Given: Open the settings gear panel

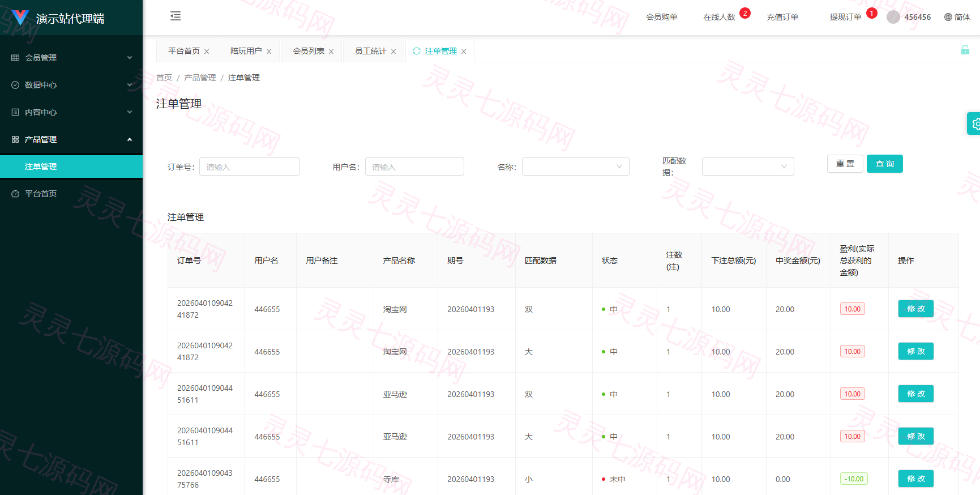Looking at the screenshot, I should click(974, 123).
